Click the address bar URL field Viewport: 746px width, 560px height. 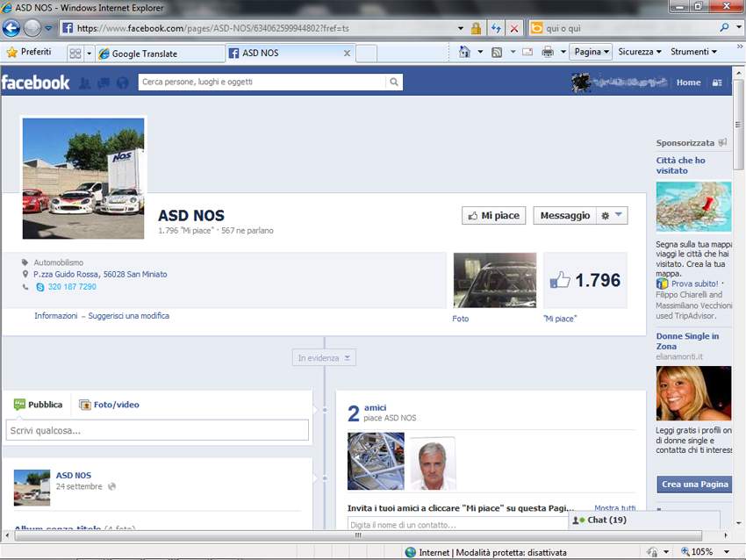(258, 29)
